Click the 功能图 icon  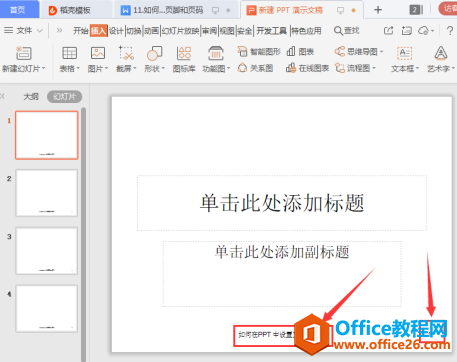tap(216, 53)
